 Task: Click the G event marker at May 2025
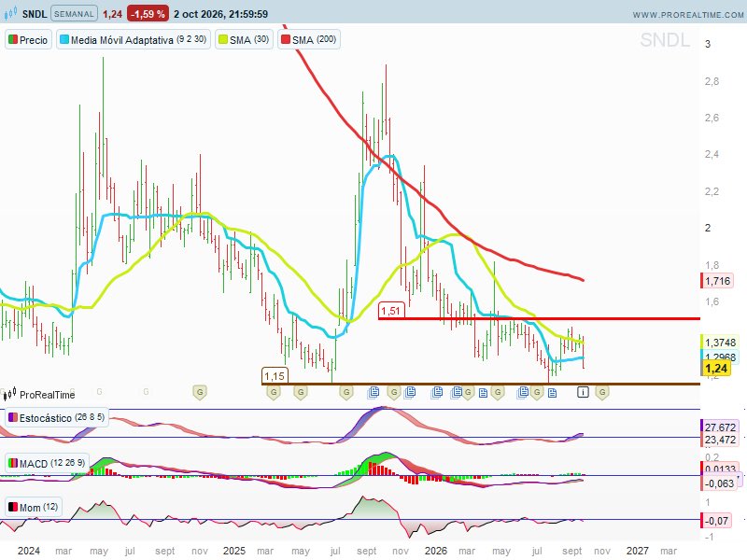(x=301, y=392)
